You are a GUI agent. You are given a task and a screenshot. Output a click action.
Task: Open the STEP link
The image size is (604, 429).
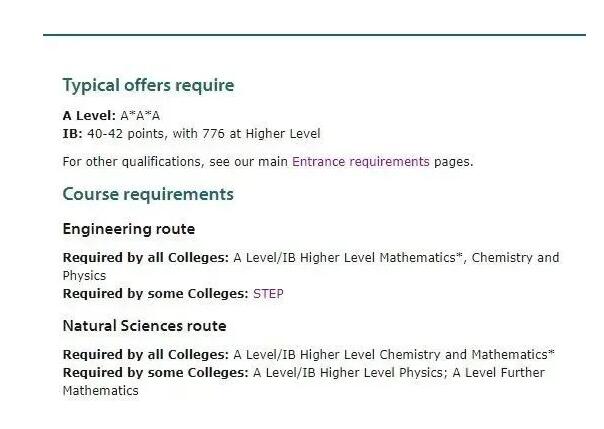click(268, 294)
